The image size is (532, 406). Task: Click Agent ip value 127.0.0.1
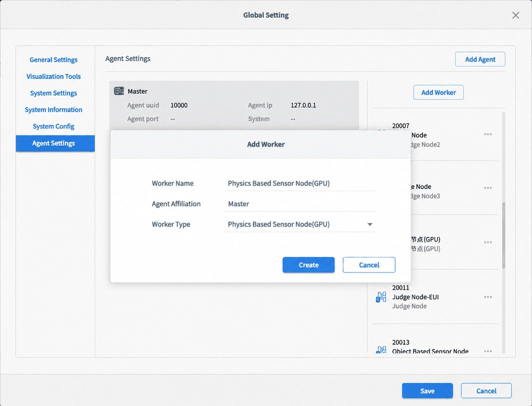303,105
